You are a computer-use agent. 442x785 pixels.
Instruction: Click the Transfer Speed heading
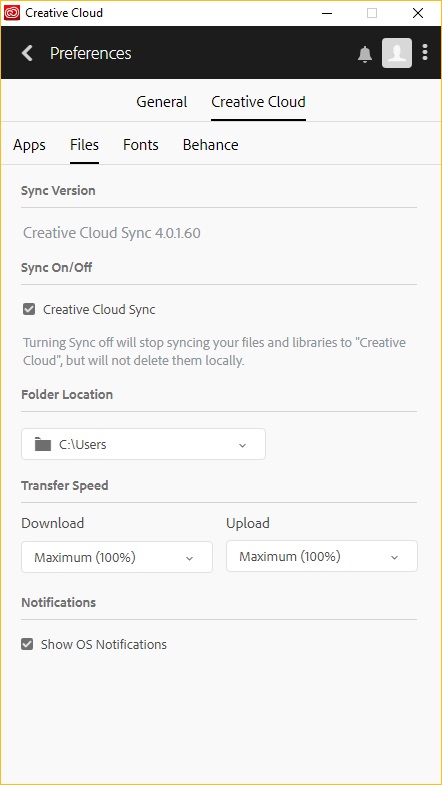coord(65,486)
